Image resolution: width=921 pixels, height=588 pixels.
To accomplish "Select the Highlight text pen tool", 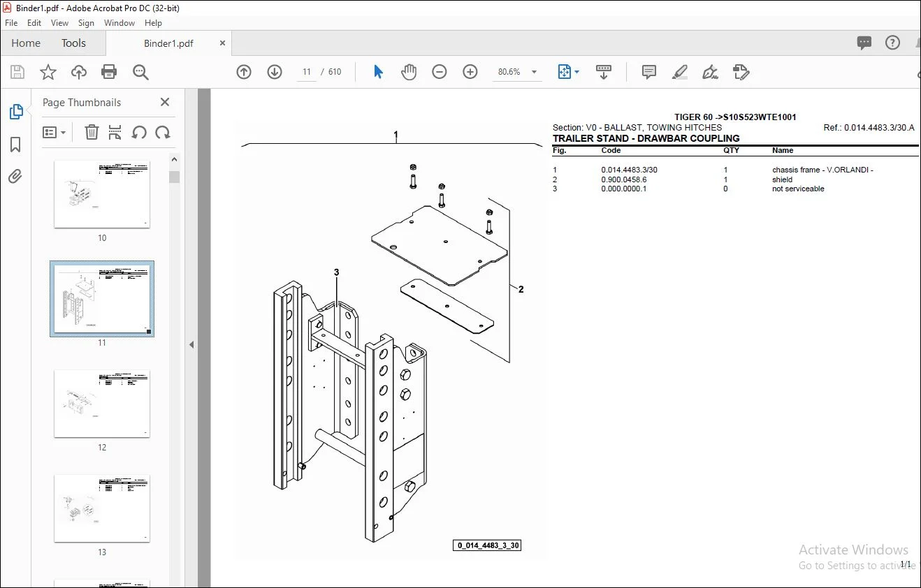I will 680,72.
